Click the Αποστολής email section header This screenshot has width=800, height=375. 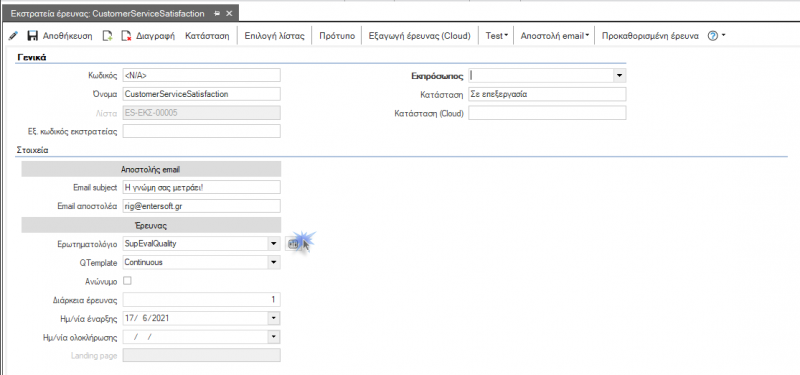tap(151, 169)
